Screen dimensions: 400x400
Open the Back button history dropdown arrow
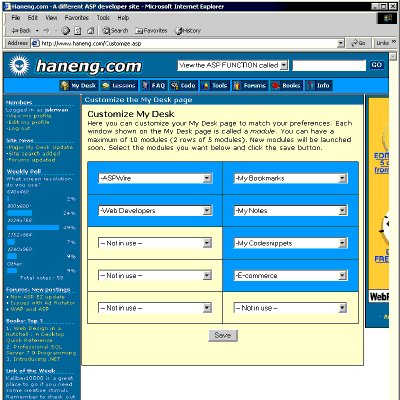37,31
